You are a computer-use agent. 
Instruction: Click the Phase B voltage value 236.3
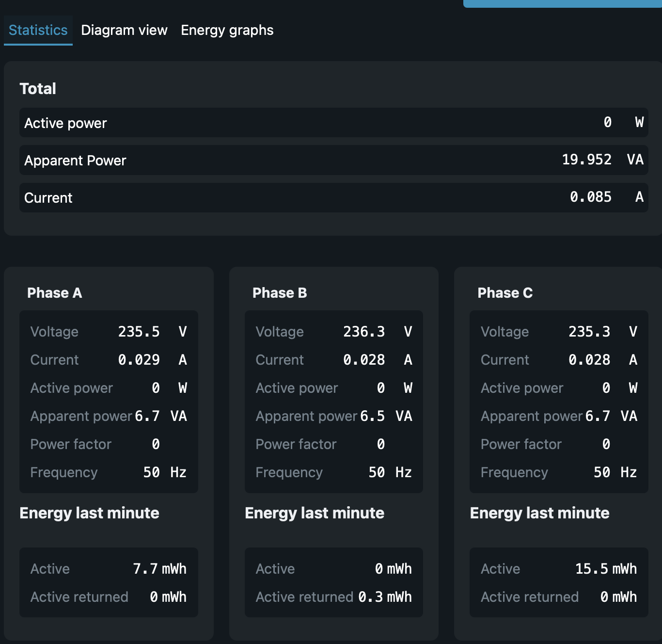coord(364,332)
